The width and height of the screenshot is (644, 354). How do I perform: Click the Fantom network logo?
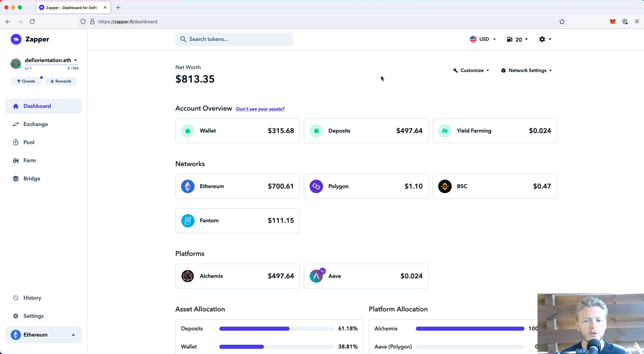pos(187,220)
